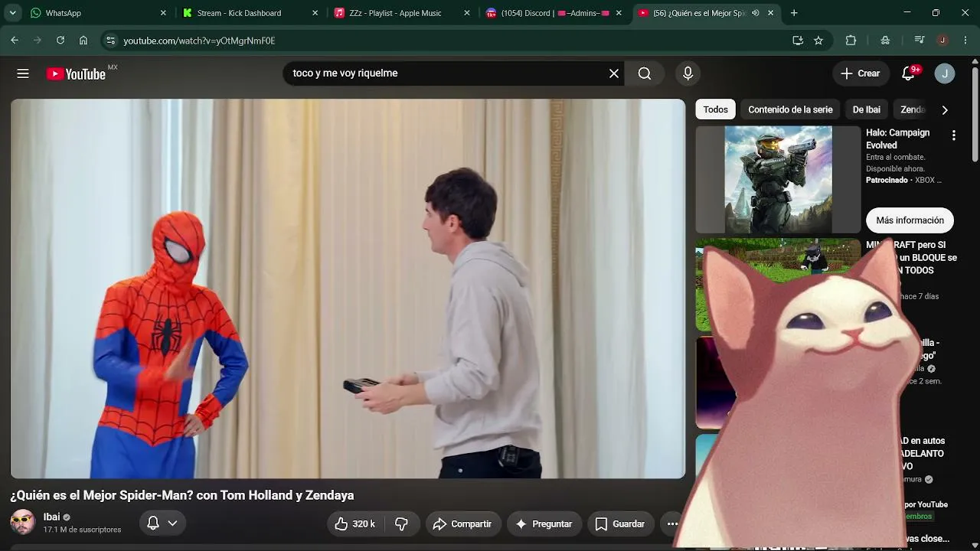Select the Quién es el Mejor Spider-Man tab
The height and width of the screenshot is (551, 980).
(707, 13)
